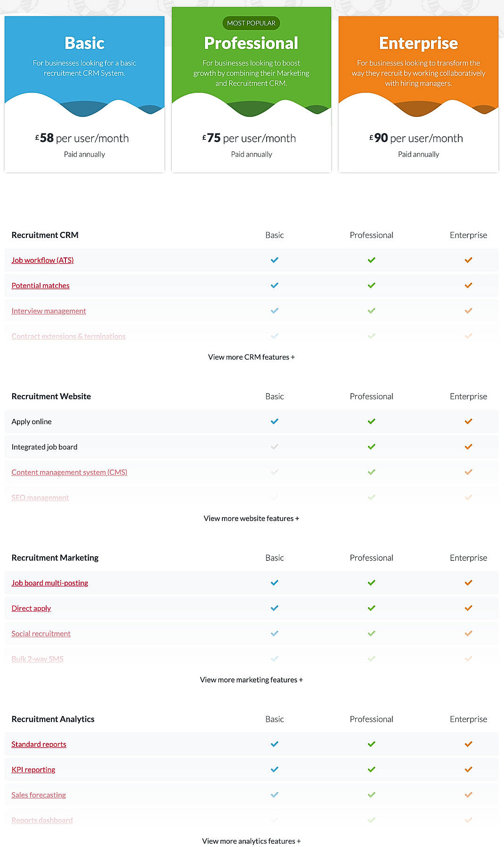Viewport: 504px width, 847px height.
Task: Open the Potential matches link
Action: tap(40, 285)
